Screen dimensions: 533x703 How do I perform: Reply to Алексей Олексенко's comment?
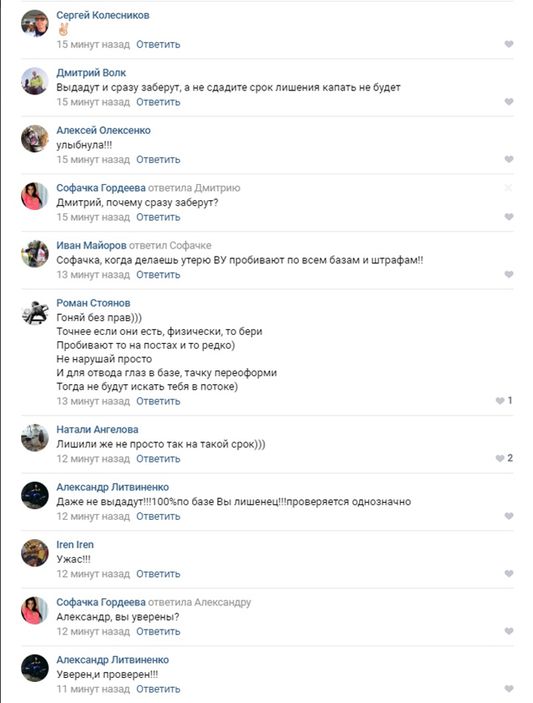158,160
